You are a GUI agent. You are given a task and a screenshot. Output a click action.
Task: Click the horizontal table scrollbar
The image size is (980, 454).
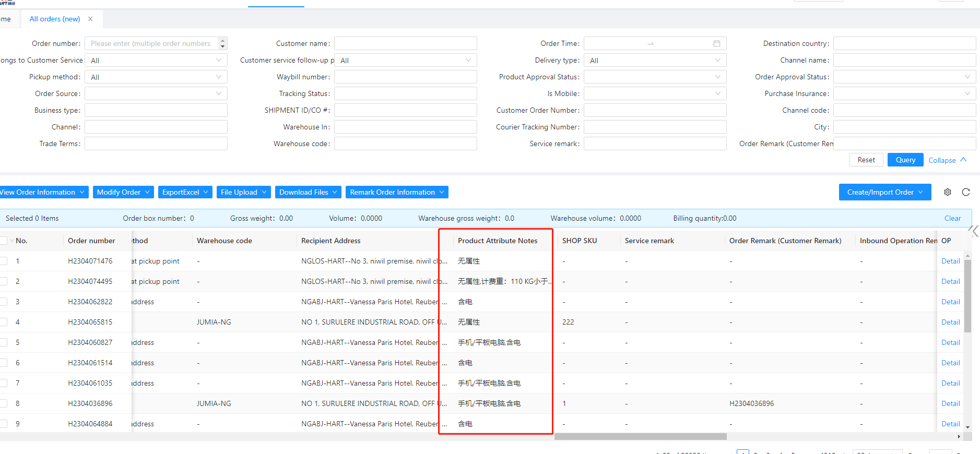(x=640, y=436)
